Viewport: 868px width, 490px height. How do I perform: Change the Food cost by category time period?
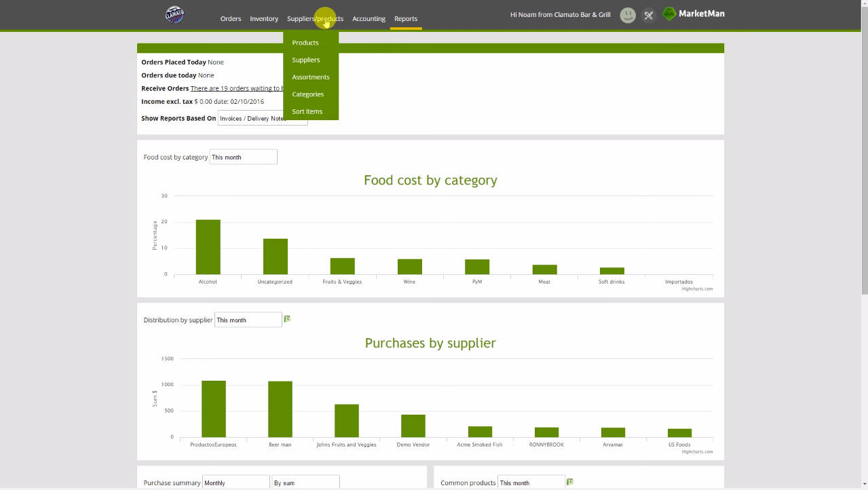coord(242,157)
